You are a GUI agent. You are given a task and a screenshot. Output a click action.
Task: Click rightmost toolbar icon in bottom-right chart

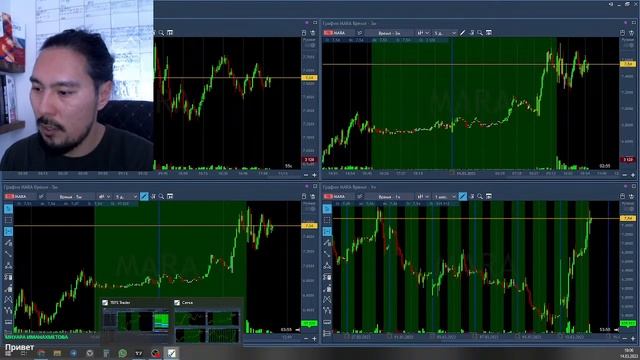[631, 196]
